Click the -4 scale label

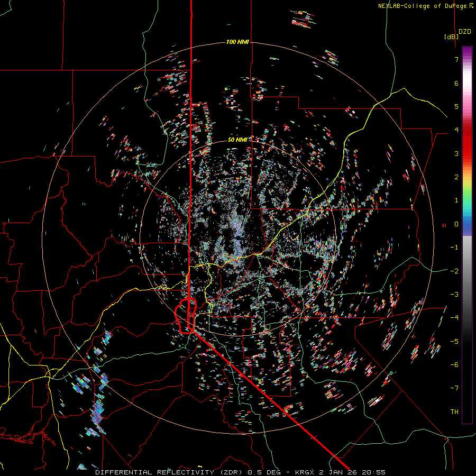tap(454, 318)
